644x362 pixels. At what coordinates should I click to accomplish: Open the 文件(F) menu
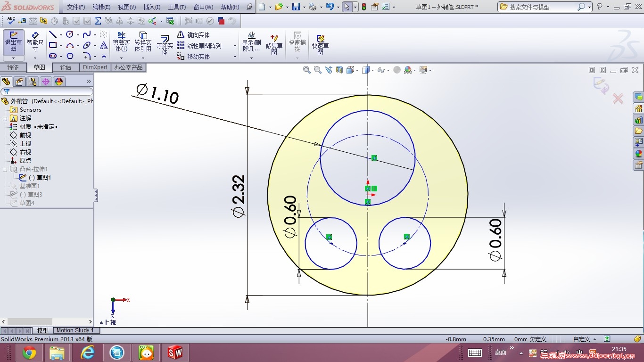click(x=76, y=7)
